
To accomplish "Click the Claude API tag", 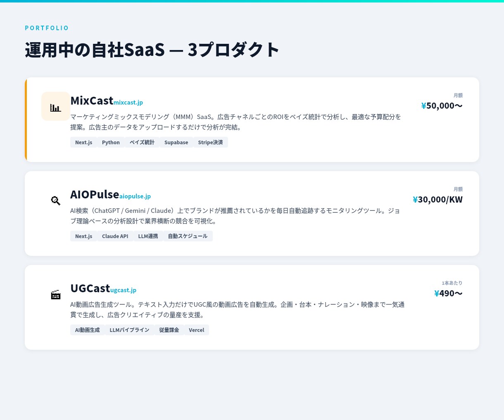I will coord(115,236).
